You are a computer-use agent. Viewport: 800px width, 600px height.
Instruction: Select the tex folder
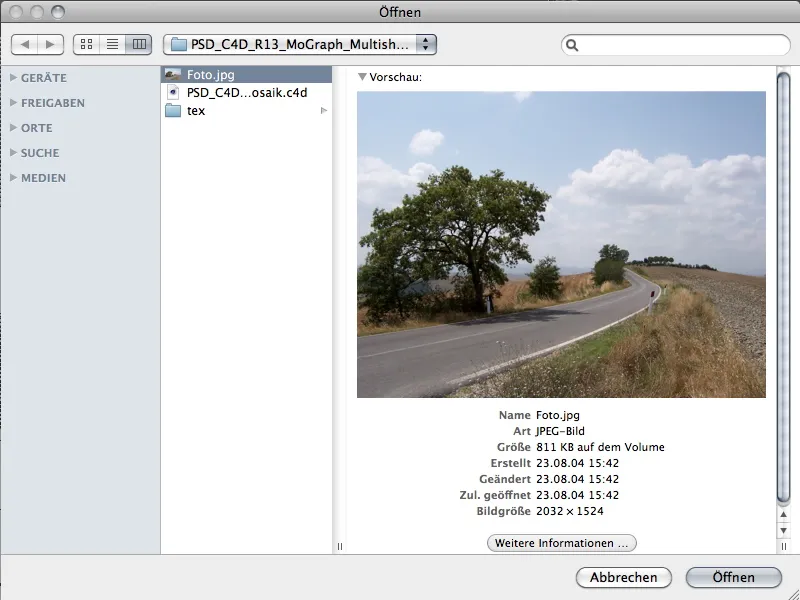[246, 110]
